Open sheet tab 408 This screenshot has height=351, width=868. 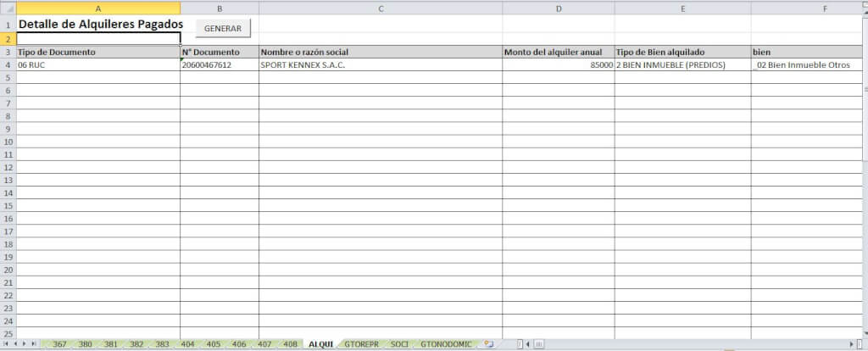290,344
